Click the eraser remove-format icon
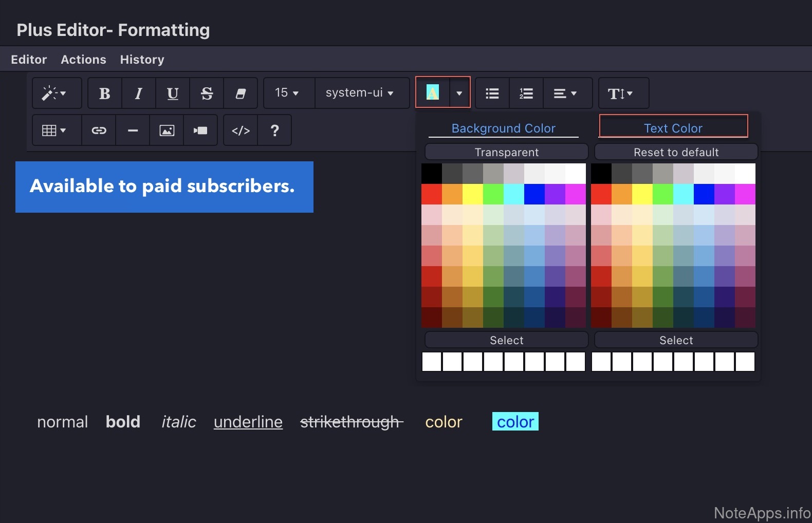812x523 pixels. click(x=241, y=94)
